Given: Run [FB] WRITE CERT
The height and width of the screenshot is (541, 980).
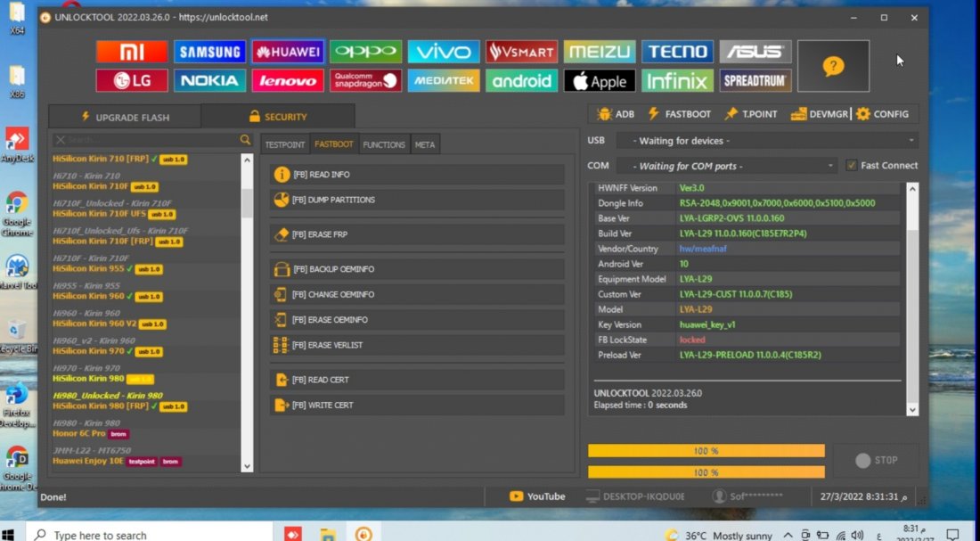Looking at the screenshot, I should [x=417, y=406].
